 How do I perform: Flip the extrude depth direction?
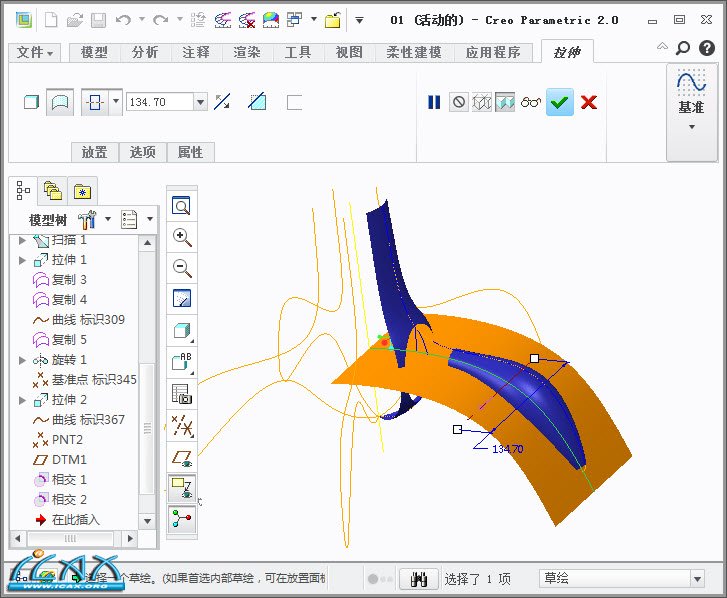click(x=222, y=101)
